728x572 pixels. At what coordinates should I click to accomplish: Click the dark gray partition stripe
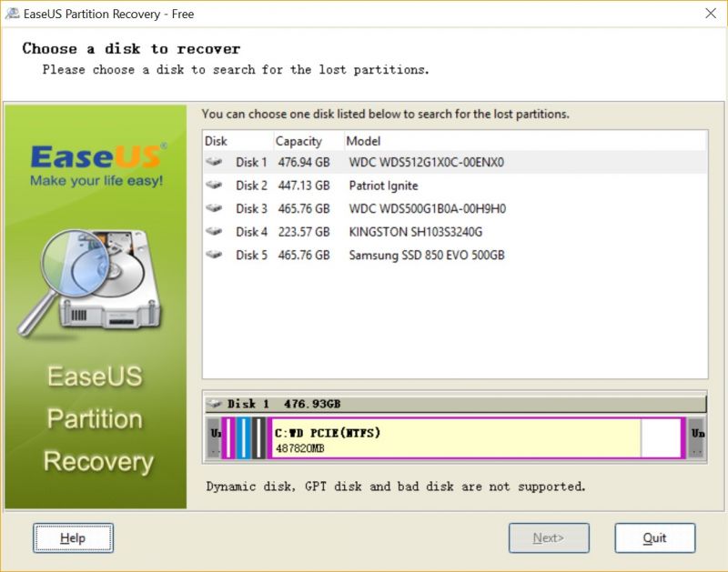[x=258, y=438]
